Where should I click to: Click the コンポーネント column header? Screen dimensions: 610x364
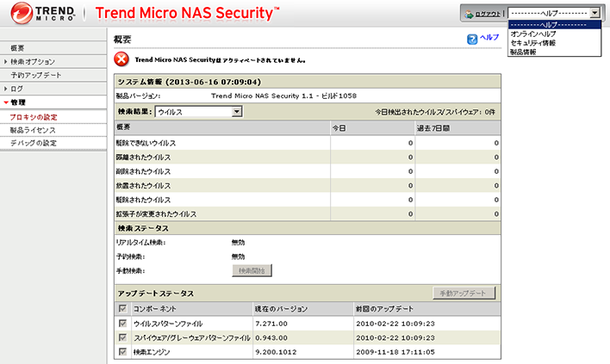[x=155, y=309]
